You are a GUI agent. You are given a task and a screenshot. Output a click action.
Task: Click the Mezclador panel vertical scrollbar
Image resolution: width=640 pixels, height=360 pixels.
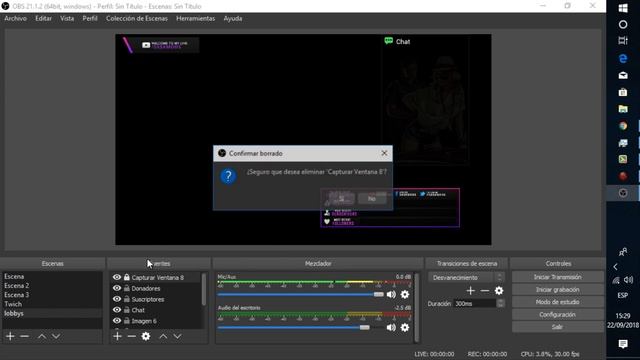(416, 307)
